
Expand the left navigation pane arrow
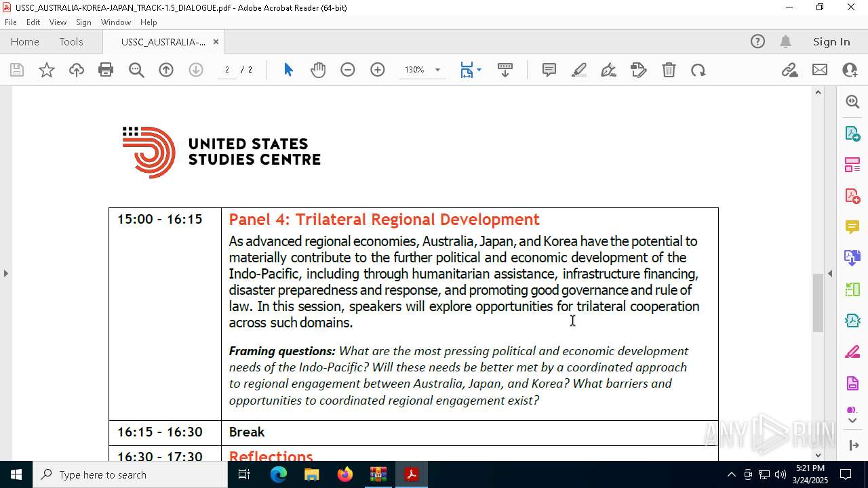coord(5,273)
